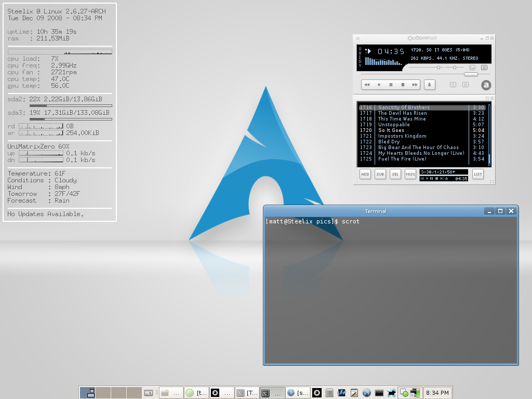This screenshot has width=532, height=399.
Task: Open the Audacious main menu icon
Action: 358,38
